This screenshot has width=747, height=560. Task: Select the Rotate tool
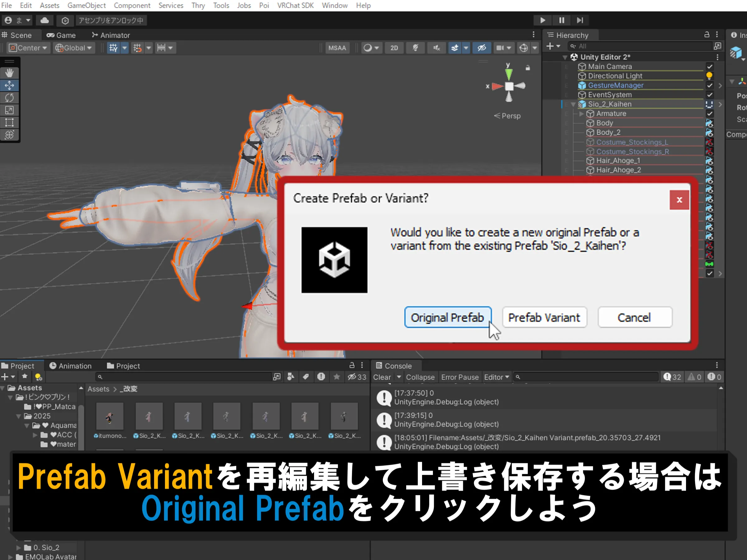[x=9, y=98]
